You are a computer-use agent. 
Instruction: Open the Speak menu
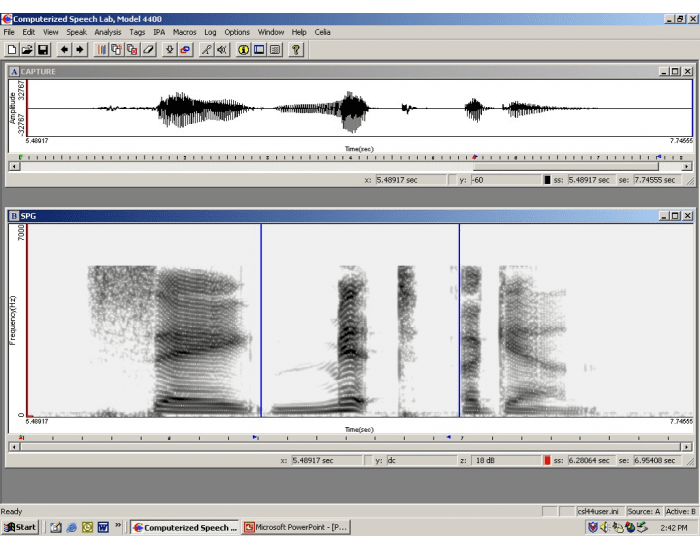tap(76, 32)
